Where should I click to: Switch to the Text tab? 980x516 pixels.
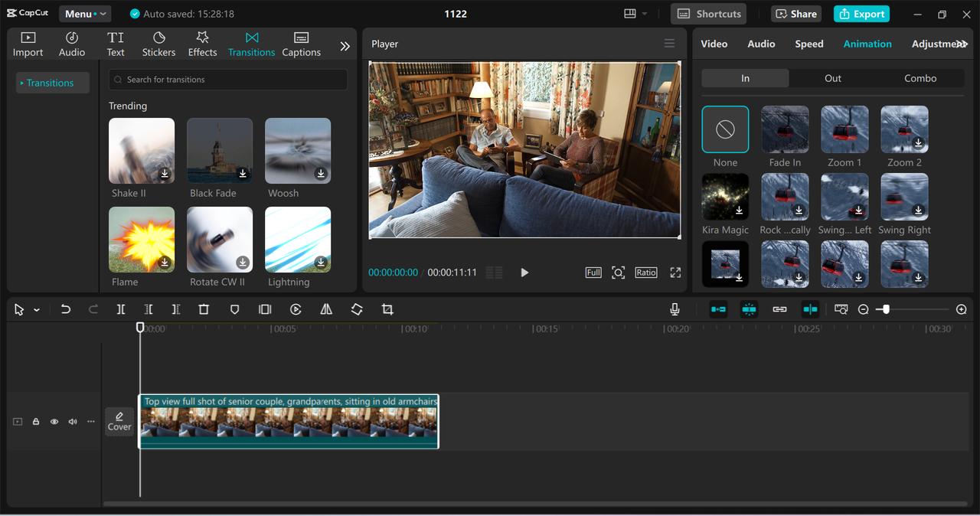pyautogui.click(x=116, y=44)
